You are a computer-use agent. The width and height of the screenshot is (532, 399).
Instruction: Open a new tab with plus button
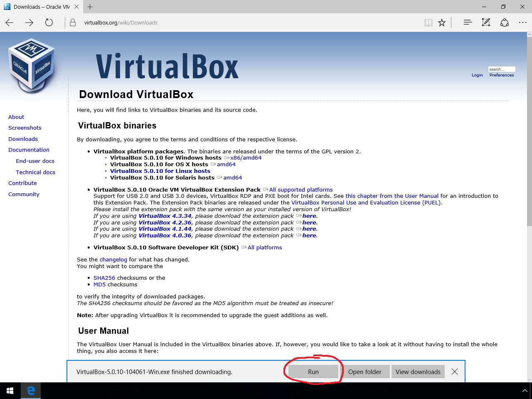[x=90, y=7]
